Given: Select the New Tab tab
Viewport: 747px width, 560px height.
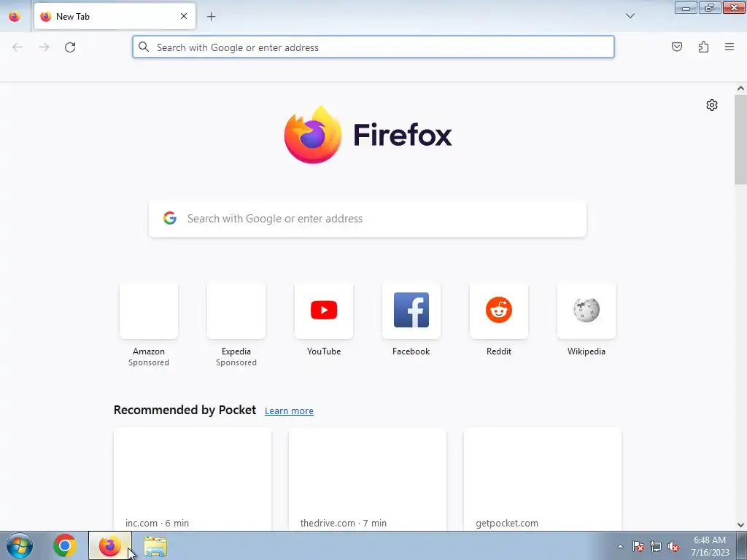Looking at the screenshot, I should click(x=115, y=16).
